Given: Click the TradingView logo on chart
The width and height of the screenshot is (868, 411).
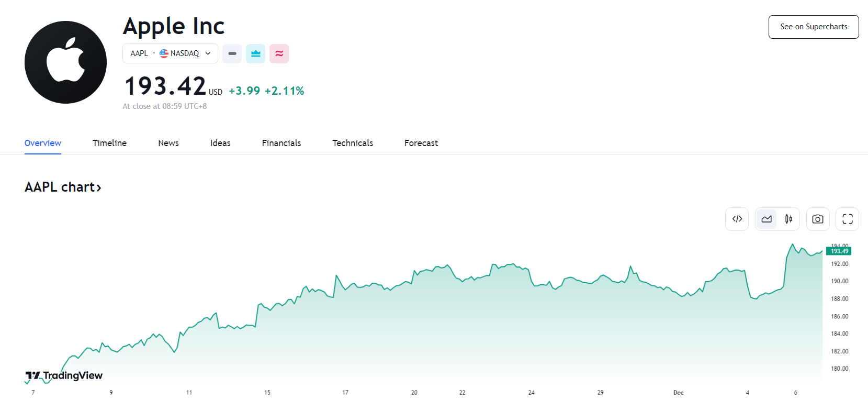Looking at the screenshot, I should pos(64,375).
